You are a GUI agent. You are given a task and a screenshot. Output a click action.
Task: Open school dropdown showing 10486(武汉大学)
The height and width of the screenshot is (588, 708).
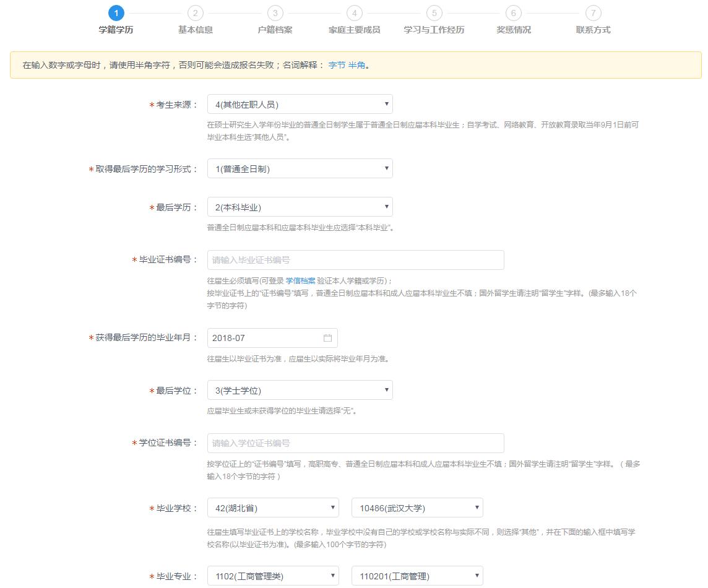point(417,508)
